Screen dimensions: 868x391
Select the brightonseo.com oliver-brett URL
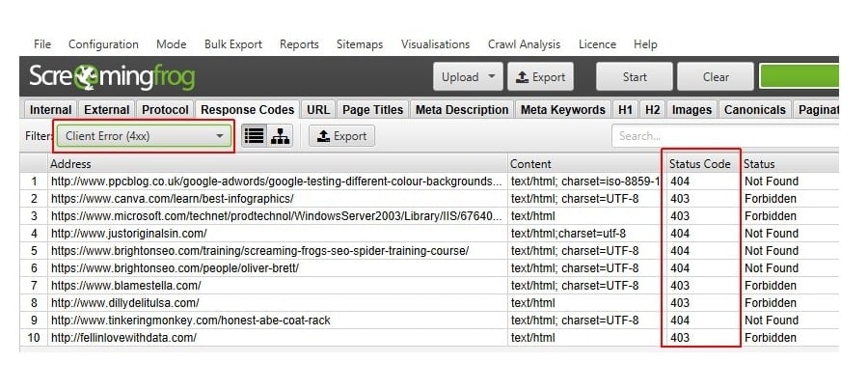[x=175, y=268]
